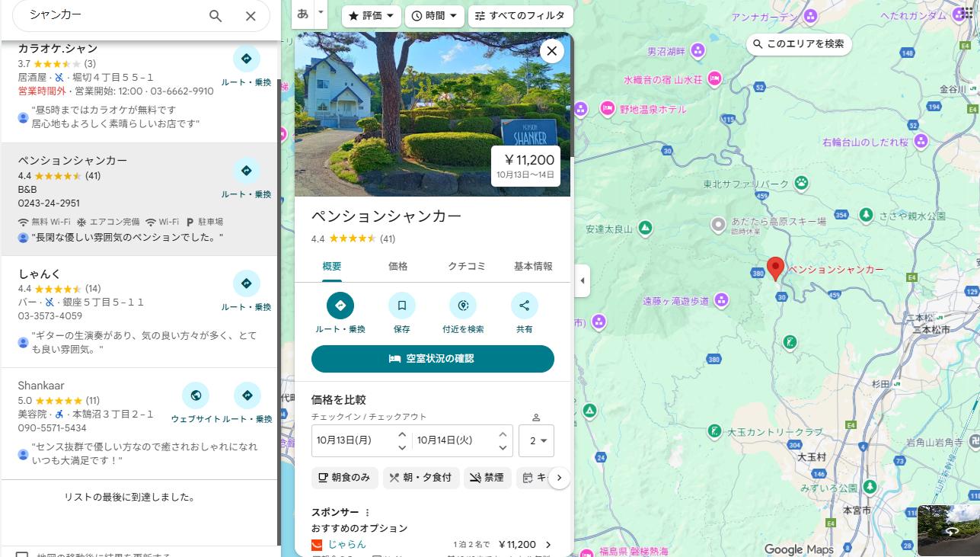Click the Save bookmark icon
The image size is (980, 557).
[401, 306]
